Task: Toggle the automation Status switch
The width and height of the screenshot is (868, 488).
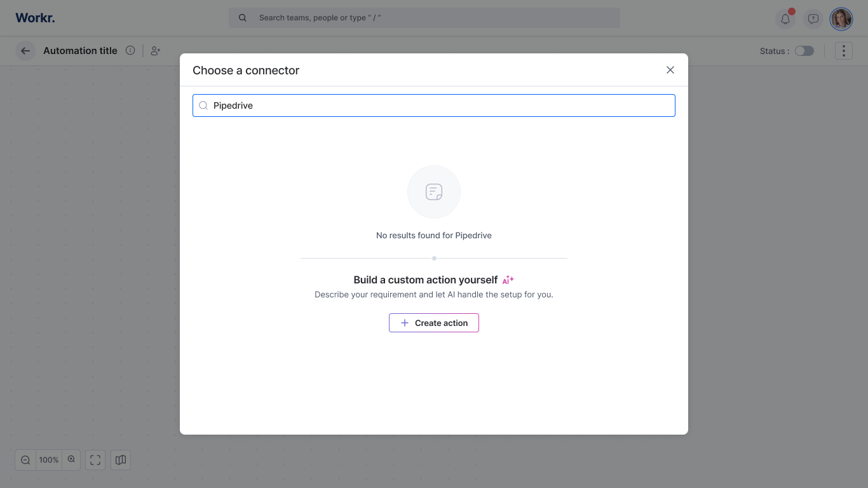Action: click(804, 51)
